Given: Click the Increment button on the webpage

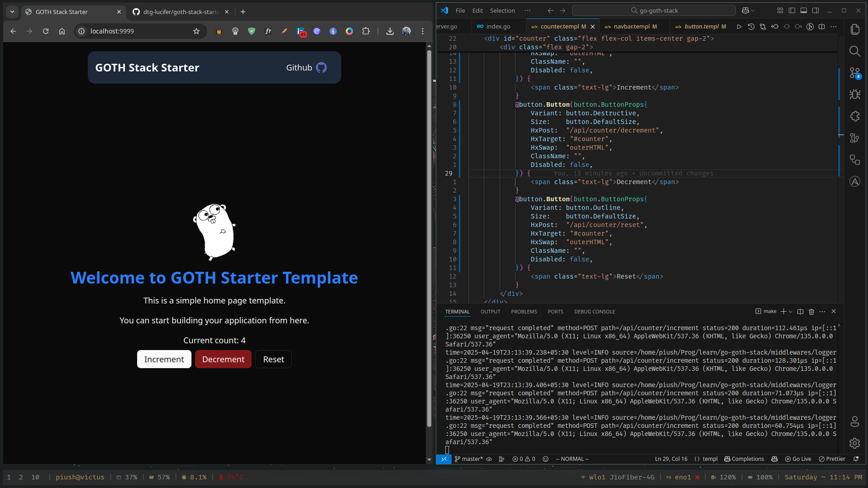Looking at the screenshot, I should click(x=164, y=359).
